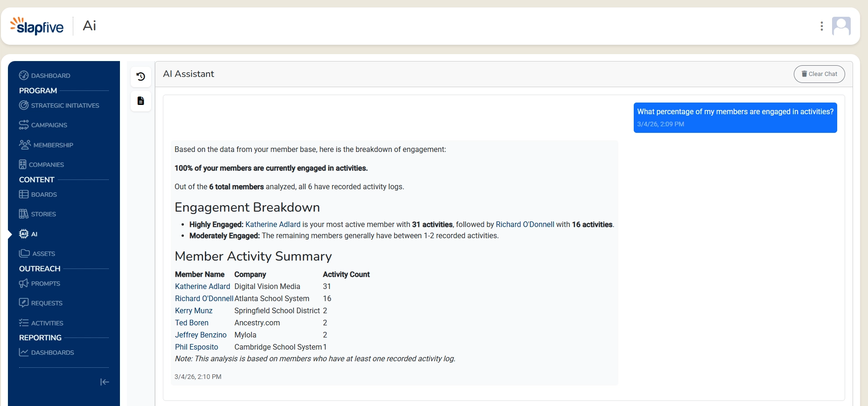Open chat history clock icon

(x=140, y=76)
